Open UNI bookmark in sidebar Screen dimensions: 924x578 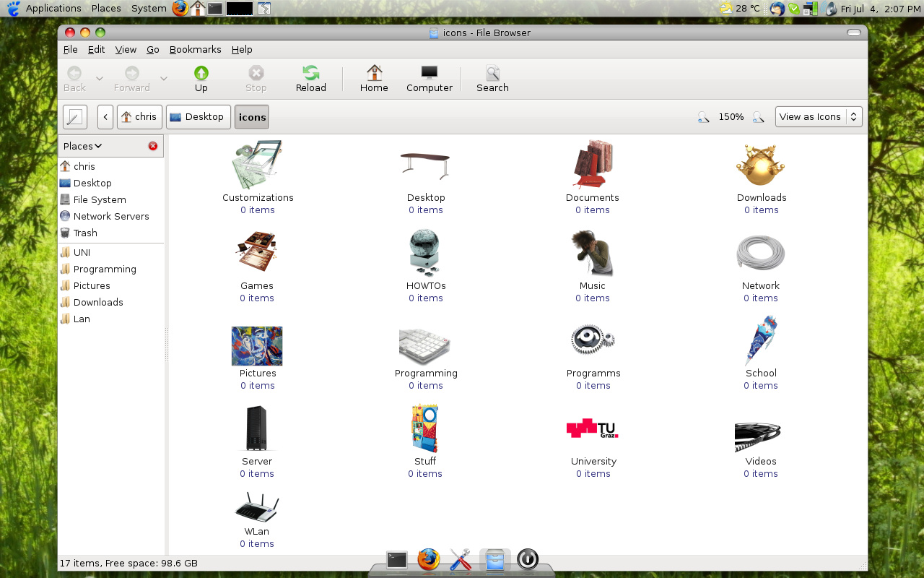111,252
